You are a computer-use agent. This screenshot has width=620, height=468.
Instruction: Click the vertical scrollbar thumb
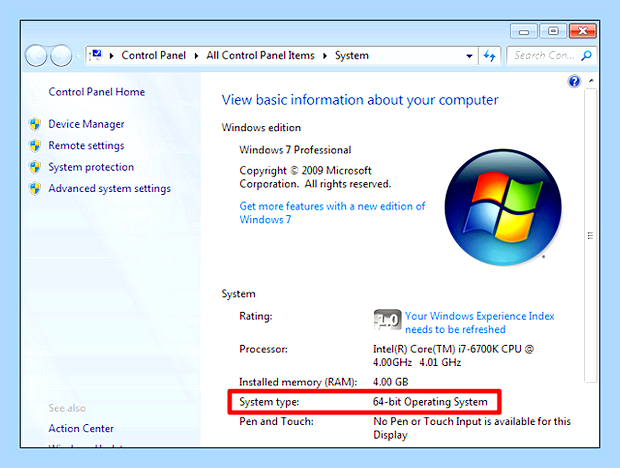(590, 236)
